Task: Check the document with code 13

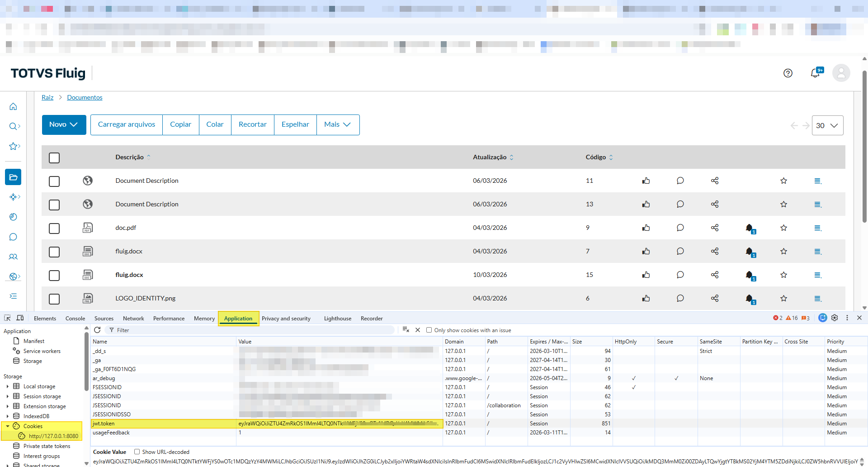Action: pyautogui.click(x=54, y=205)
